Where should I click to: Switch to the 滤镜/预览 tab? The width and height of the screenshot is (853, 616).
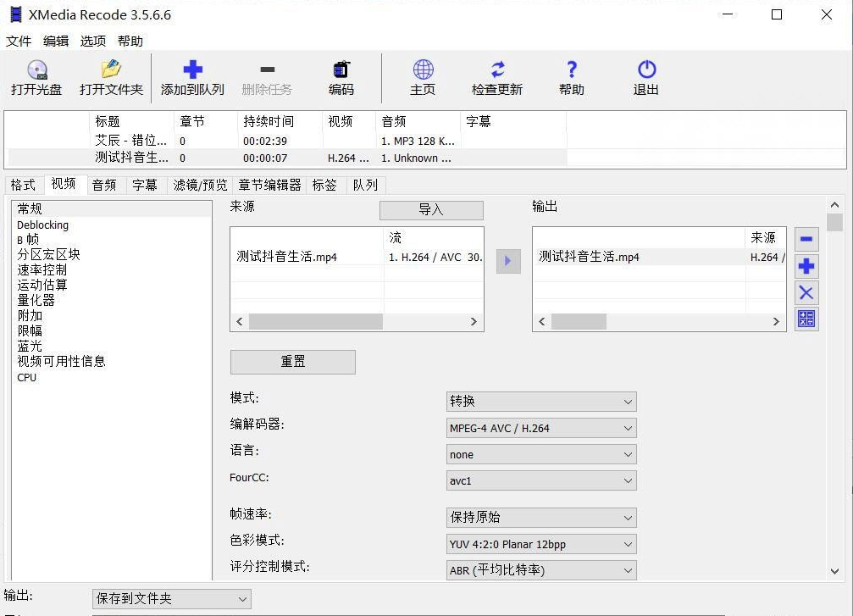(200, 185)
